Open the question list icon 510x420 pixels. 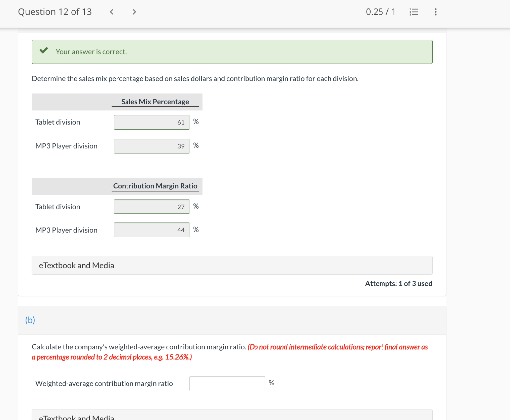[x=414, y=12]
